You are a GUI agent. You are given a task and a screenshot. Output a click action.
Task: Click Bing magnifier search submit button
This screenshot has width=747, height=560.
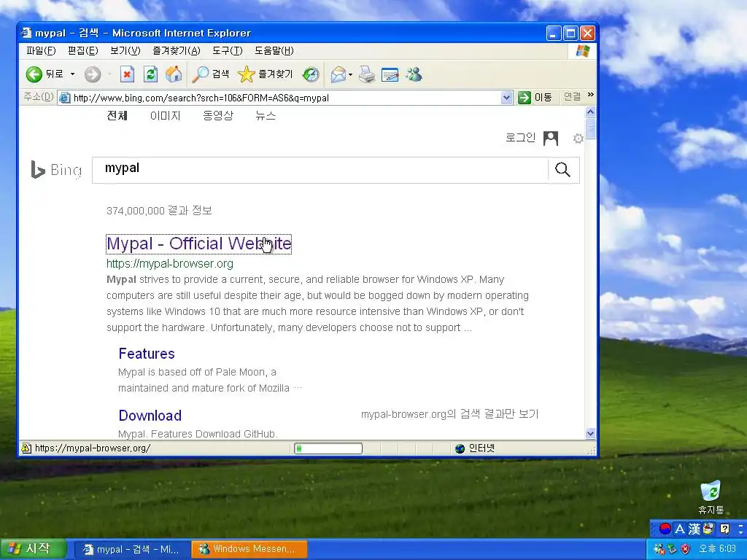tap(562, 169)
